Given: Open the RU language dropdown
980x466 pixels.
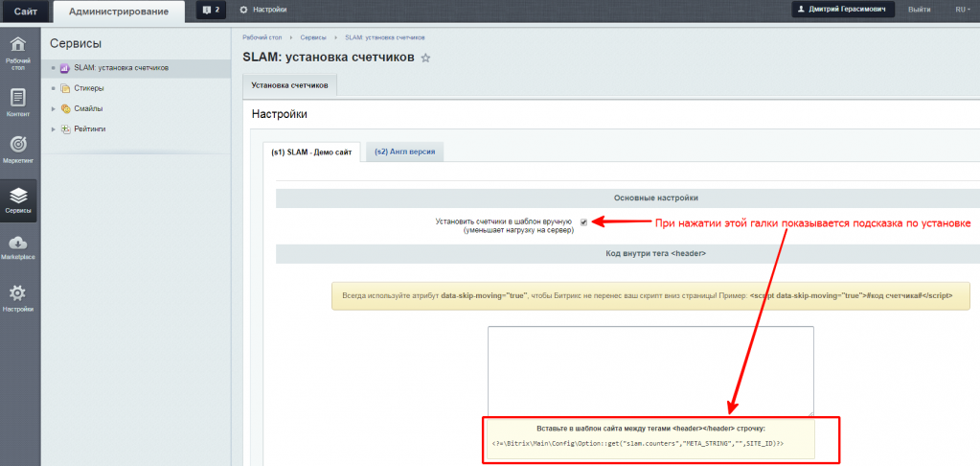Looking at the screenshot, I should click(963, 10).
